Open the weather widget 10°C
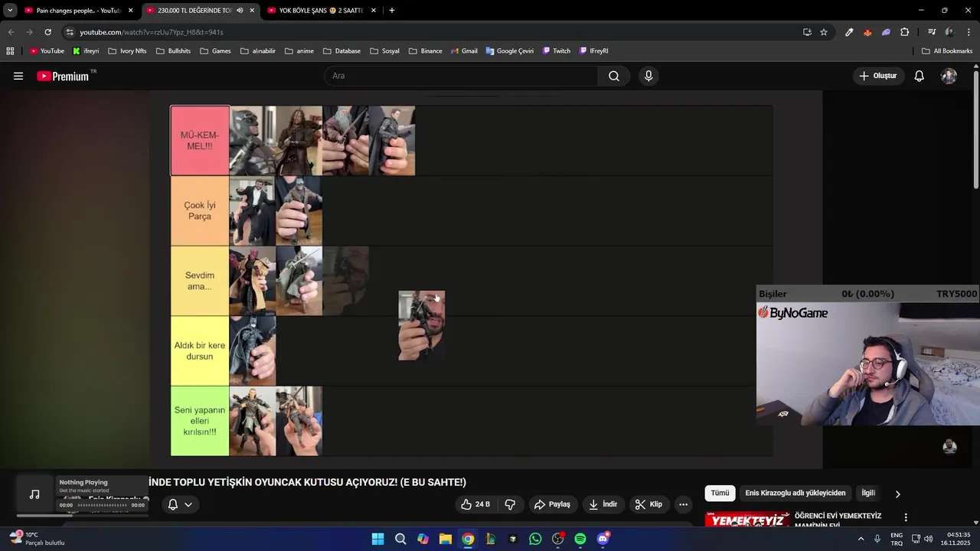Image resolution: width=980 pixels, height=551 pixels. tap(37, 539)
